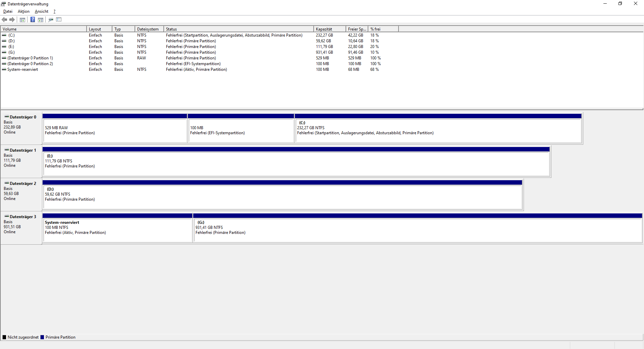Select the (C:) 232,27 GB NTFS partition block
The image size is (644, 349).
438,128
